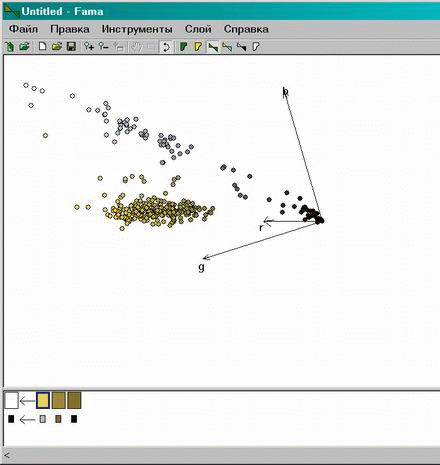Click the yellow open folder icon
Screen dimensions: 440x465
(x=57, y=47)
